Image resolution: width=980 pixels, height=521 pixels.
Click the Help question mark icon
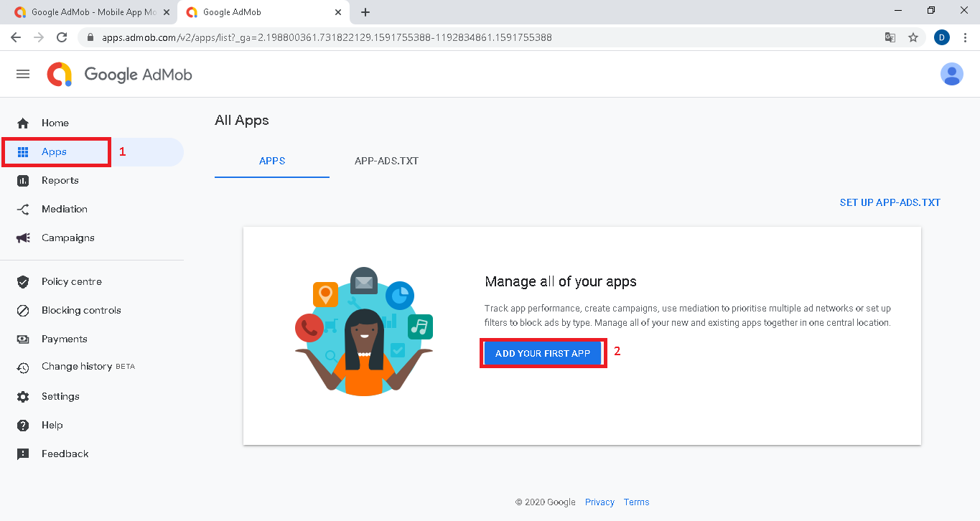pyautogui.click(x=23, y=426)
